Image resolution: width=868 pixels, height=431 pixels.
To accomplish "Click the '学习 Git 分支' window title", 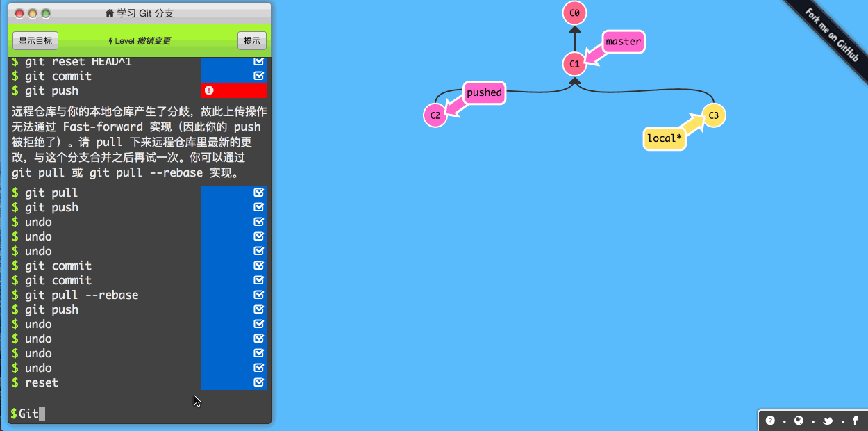I will (145, 13).
